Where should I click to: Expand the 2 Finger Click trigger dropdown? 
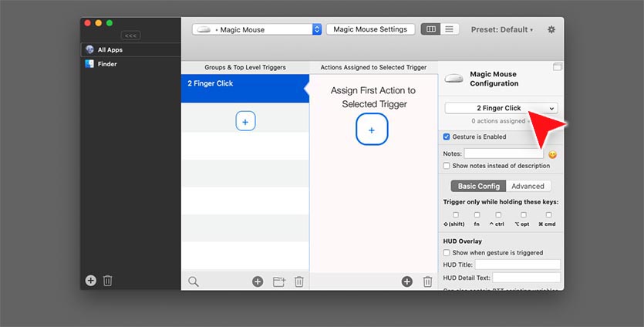click(501, 108)
